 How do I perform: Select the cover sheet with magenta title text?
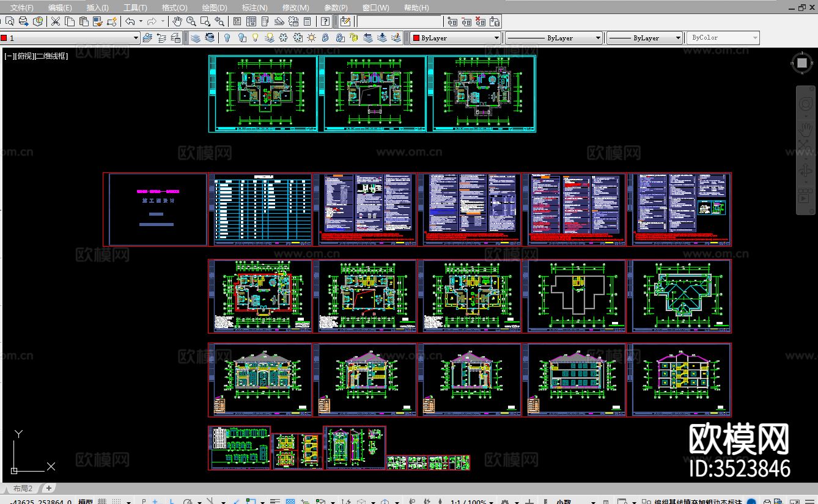(155, 210)
